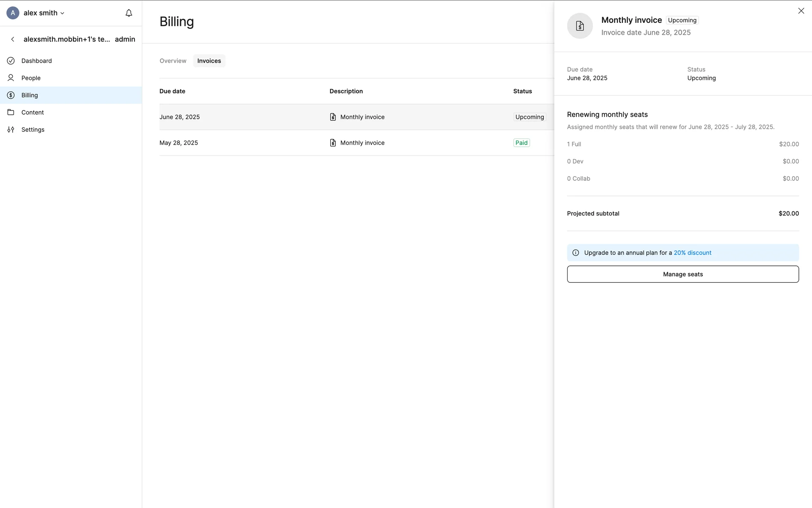This screenshot has height=508, width=812.
Task: Click the Settings sliders icon
Action: [x=11, y=130]
